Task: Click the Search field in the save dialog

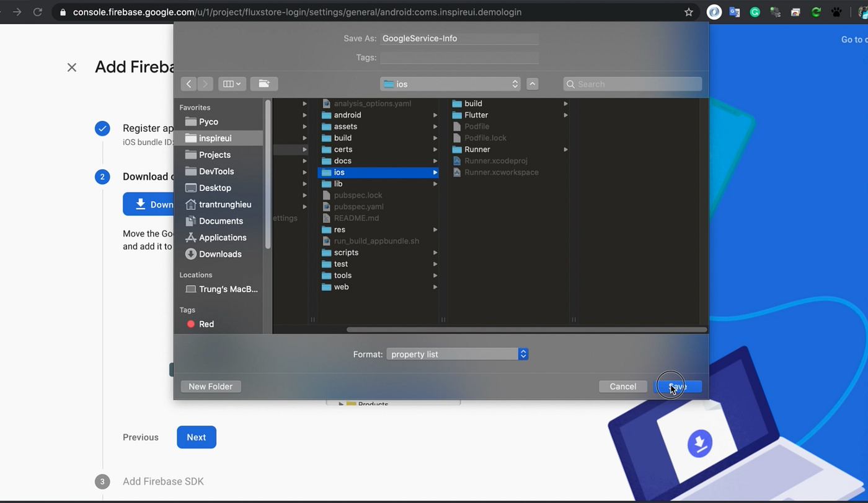Action: pos(632,84)
